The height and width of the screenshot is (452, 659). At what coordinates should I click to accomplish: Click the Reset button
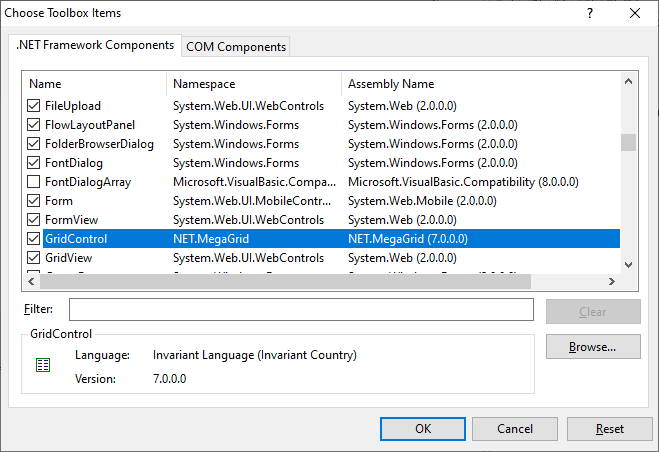[609, 428]
